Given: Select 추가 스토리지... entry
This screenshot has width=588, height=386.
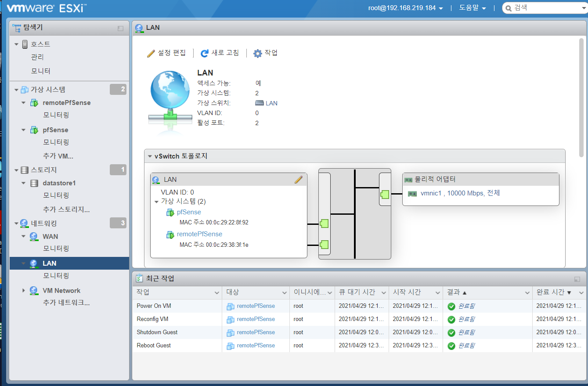Looking at the screenshot, I should 66,210.
